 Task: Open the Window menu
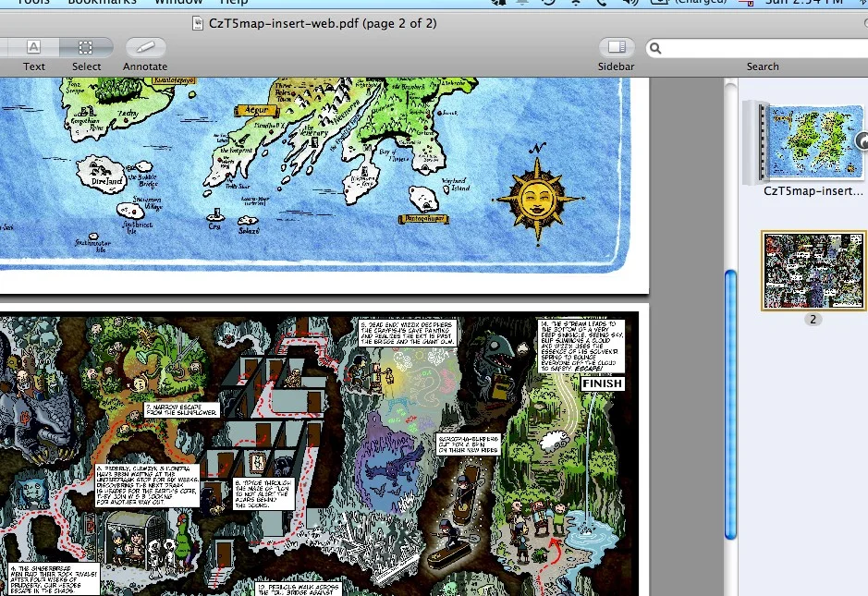[178, 2]
